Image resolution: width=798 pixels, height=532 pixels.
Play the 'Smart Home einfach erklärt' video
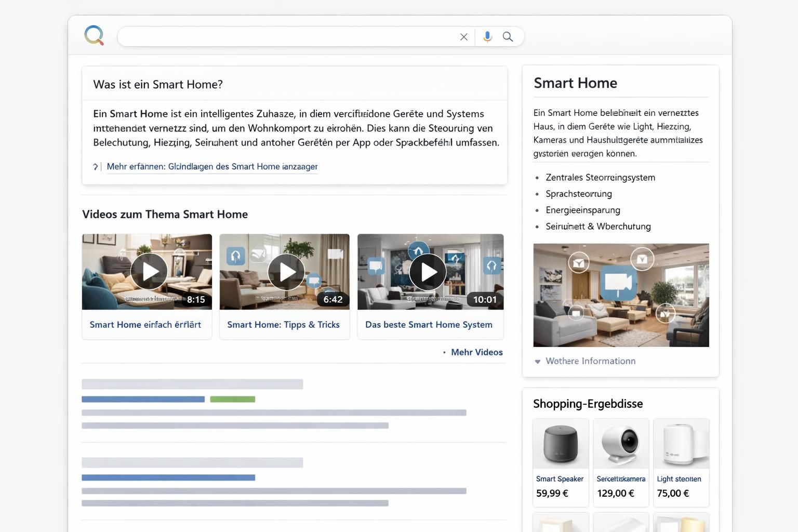[x=149, y=271]
